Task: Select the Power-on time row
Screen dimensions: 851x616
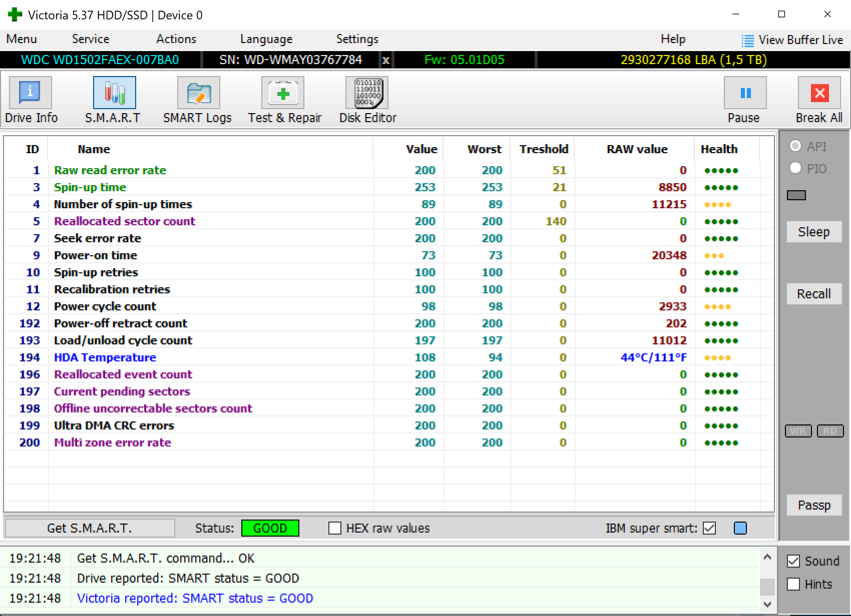Action: (x=389, y=256)
